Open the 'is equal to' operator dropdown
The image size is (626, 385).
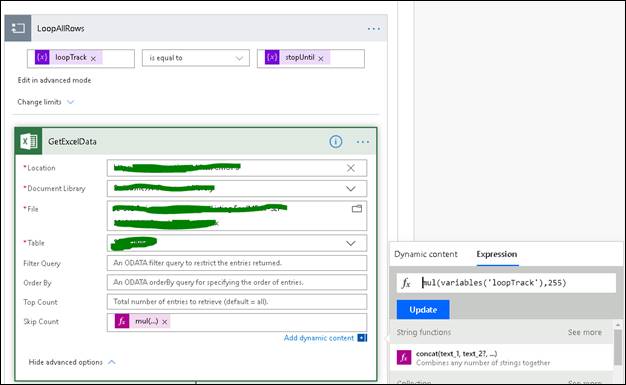coord(196,58)
